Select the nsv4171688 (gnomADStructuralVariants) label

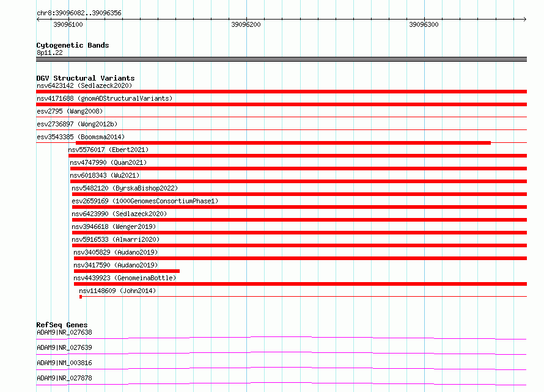pyautogui.click(x=105, y=98)
